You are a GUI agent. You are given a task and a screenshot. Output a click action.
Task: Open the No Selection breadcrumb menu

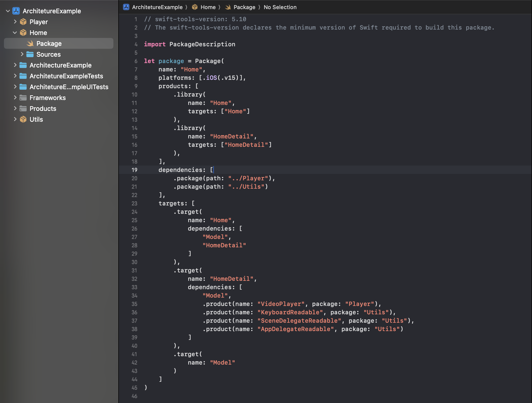(280, 7)
